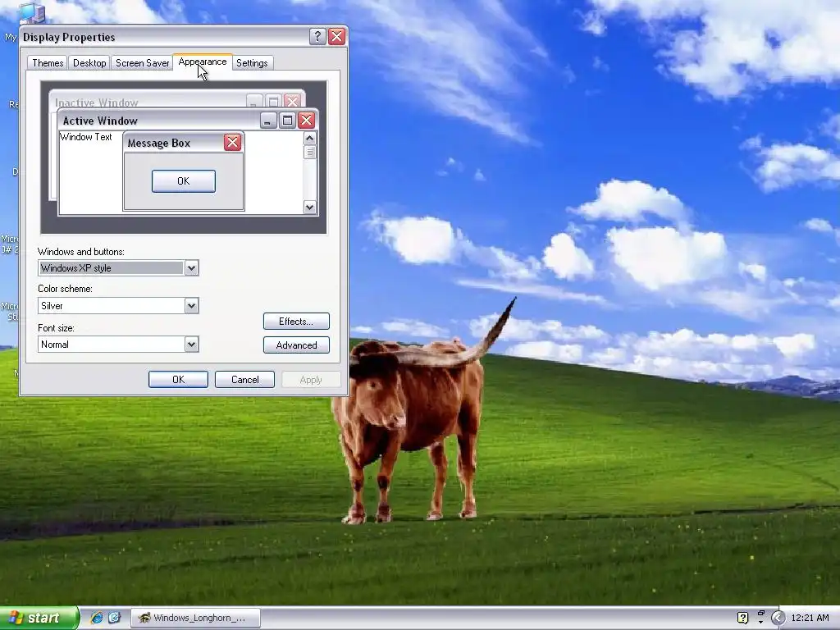Switch to the Windows_Longhorn taskbar item
The image size is (840, 630).
pos(195,618)
